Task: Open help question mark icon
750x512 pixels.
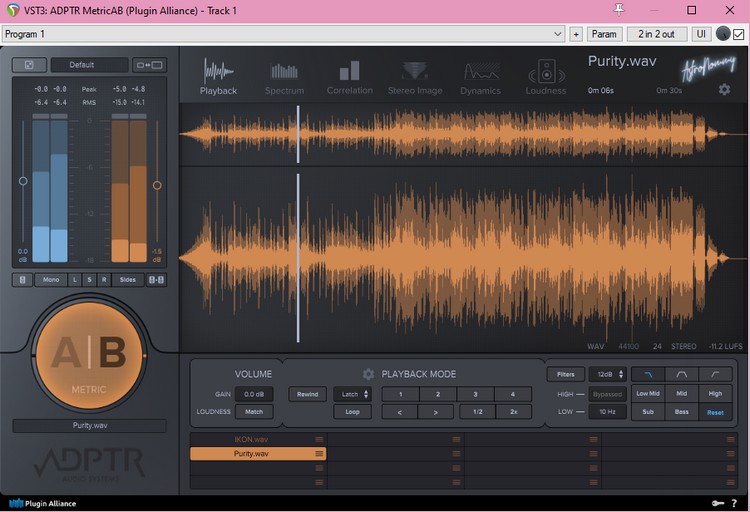Action: click(x=734, y=503)
